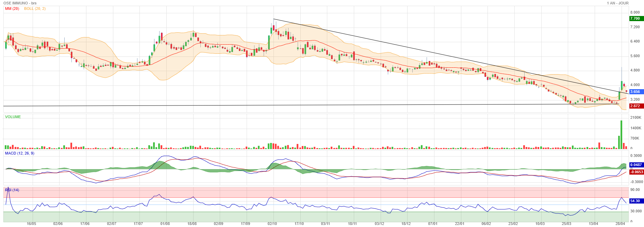Click the blue 0.0487 MACD value tag
The image size is (644, 227).
pos(636,165)
